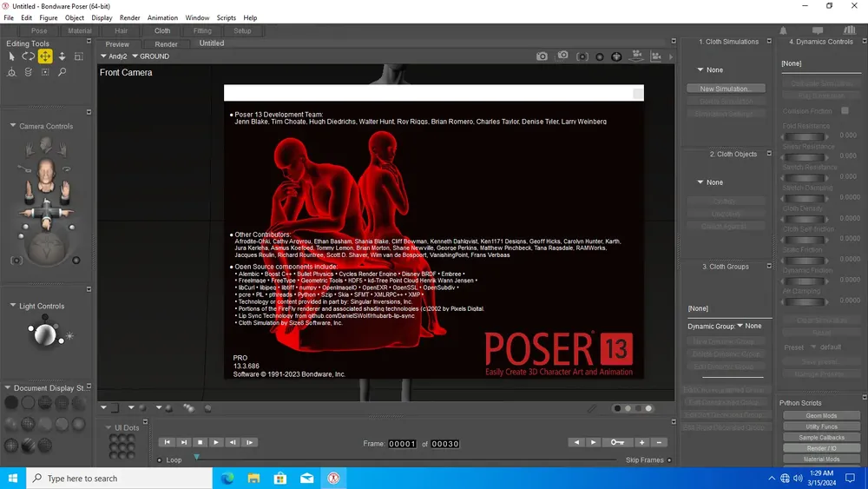Image resolution: width=868 pixels, height=489 pixels.
Task: Collapse the Camera Controls panel
Action: [x=13, y=126]
